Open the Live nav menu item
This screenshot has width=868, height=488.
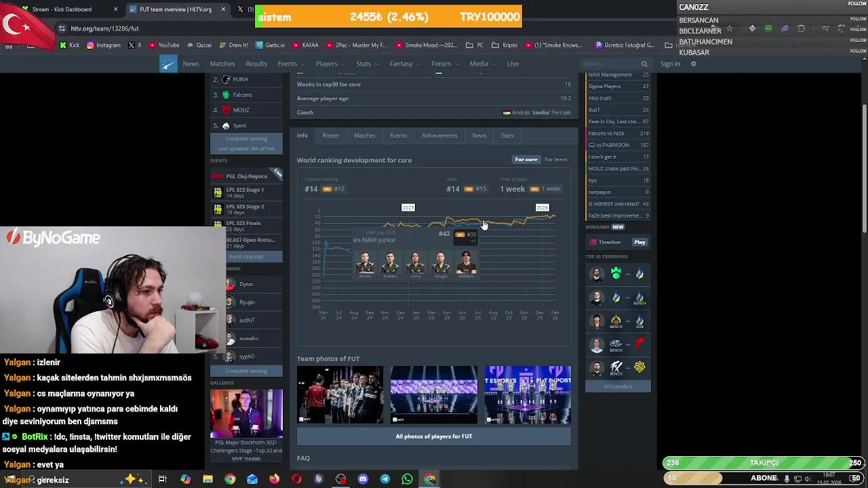pos(513,64)
